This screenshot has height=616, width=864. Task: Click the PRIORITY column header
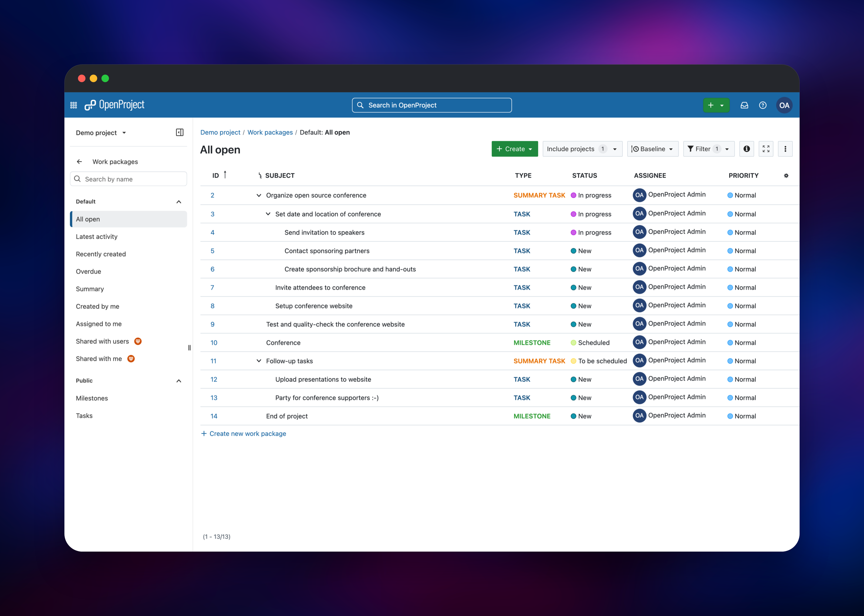[x=743, y=176]
